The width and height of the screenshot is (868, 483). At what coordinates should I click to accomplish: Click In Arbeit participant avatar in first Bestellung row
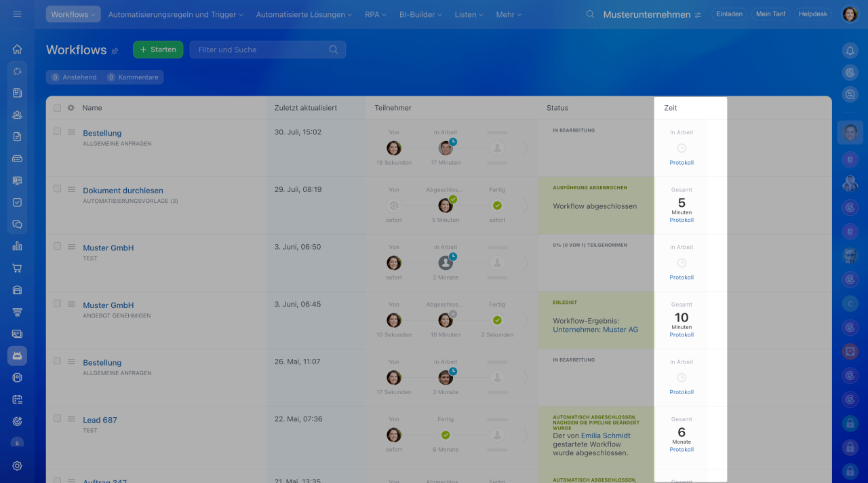(x=446, y=148)
